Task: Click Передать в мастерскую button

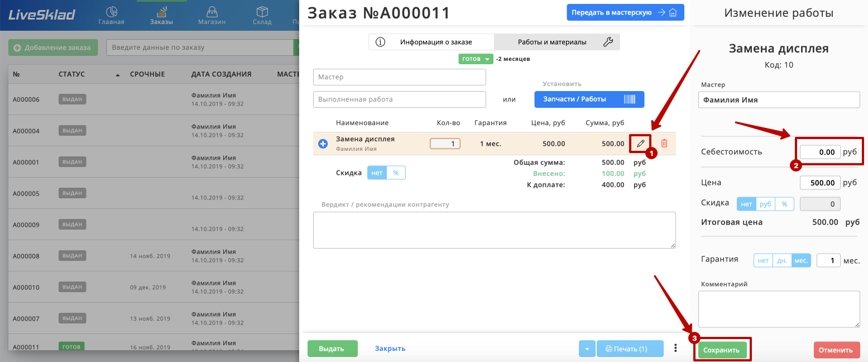Action: pyautogui.click(x=625, y=12)
